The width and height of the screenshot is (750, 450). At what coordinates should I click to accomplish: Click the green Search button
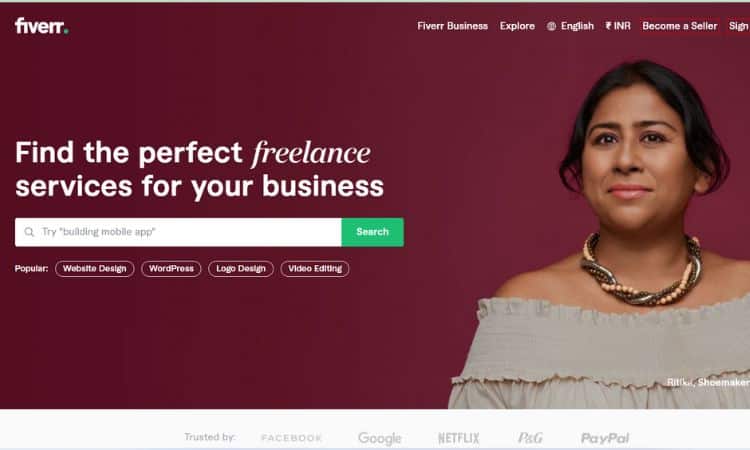click(373, 232)
